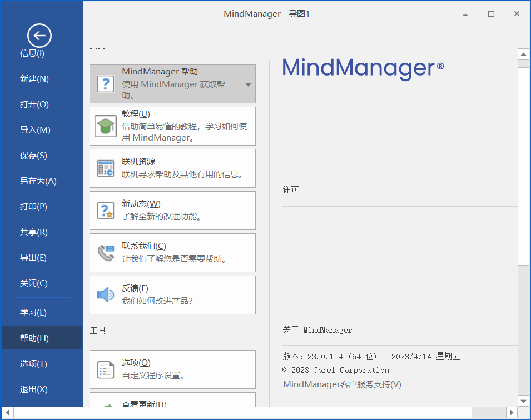Click the feedback megaphone icon
The height and width of the screenshot is (420, 531).
click(x=106, y=295)
